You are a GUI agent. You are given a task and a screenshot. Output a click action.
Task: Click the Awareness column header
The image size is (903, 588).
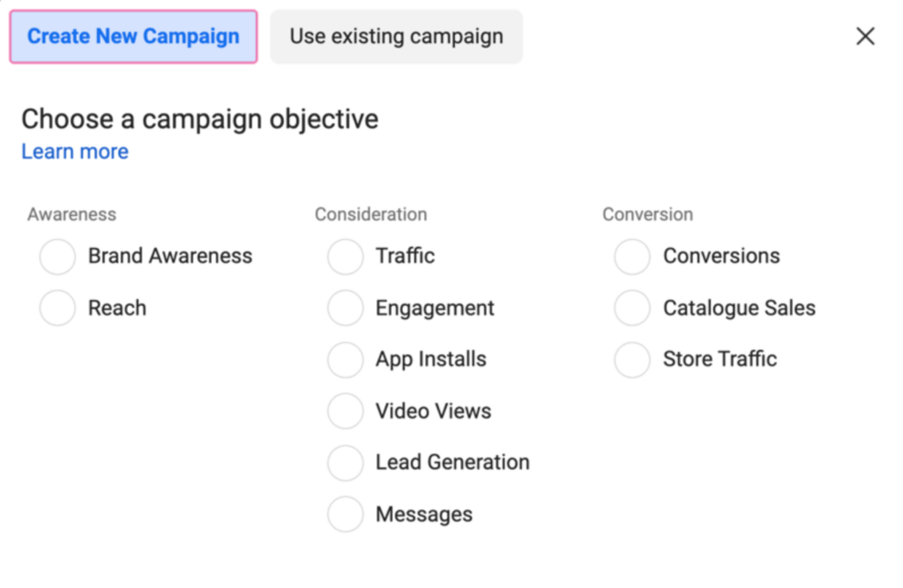pyautogui.click(x=71, y=214)
